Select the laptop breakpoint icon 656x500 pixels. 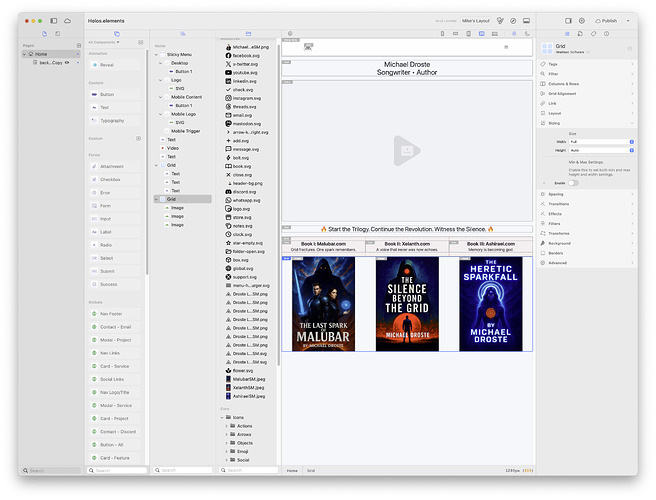[495, 33]
